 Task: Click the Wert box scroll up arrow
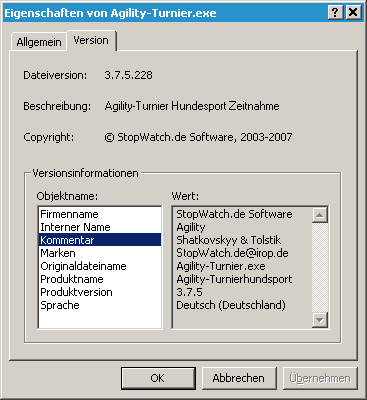point(320,215)
